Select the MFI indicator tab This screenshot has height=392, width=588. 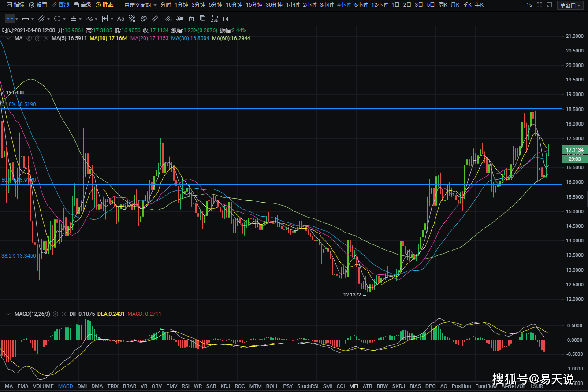(354, 386)
